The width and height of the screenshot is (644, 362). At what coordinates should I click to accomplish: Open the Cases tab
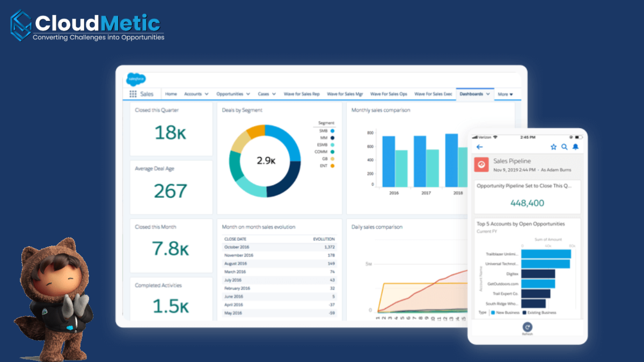click(x=263, y=94)
